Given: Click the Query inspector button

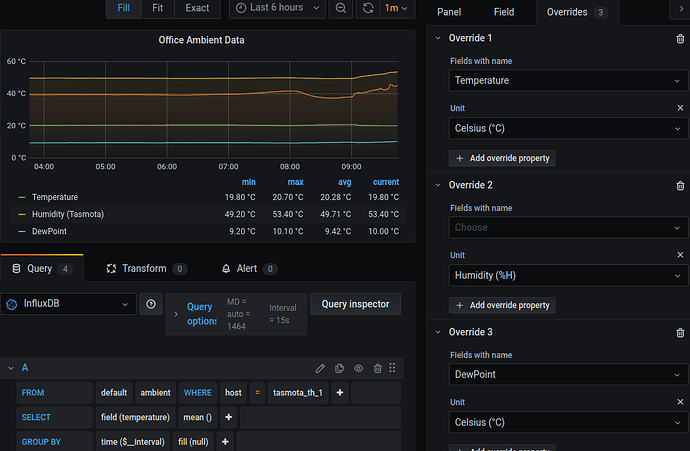Looking at the screenshot, I should [355, 304].
